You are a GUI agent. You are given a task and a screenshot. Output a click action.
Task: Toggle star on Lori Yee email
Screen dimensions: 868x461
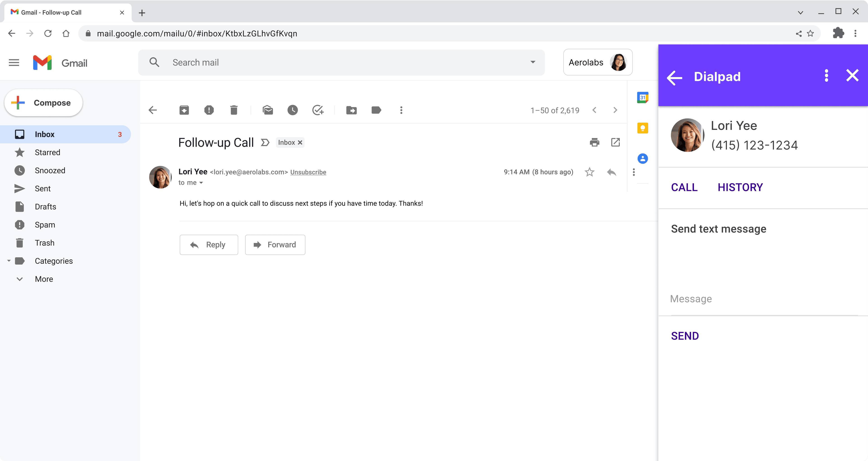coord(589,172)
